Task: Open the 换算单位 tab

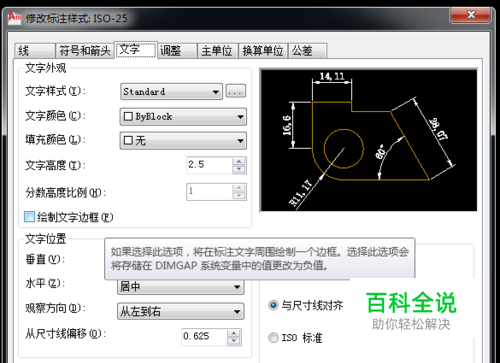Action: (x=263, y=51)
